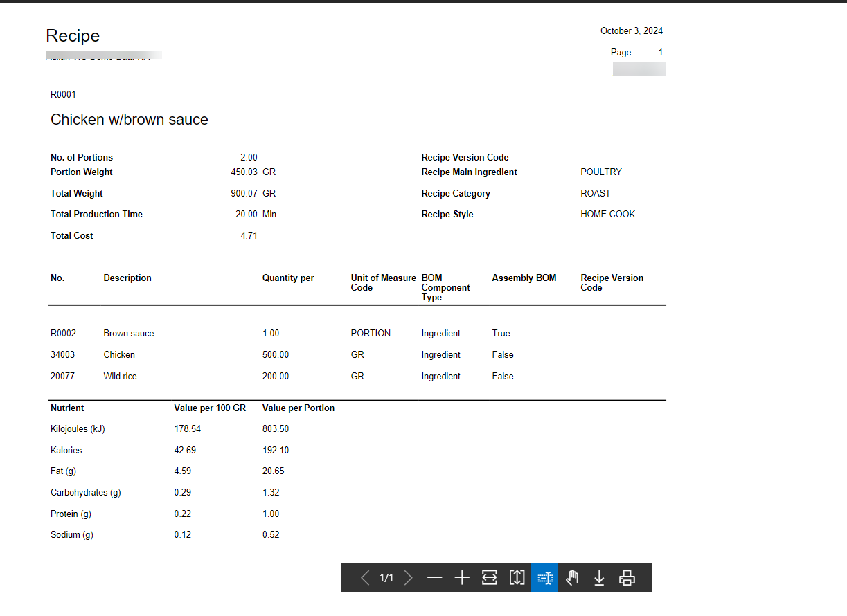Click Quantity per column header
The height and width of the screenshot is (616, 847).
coord(288,278)
